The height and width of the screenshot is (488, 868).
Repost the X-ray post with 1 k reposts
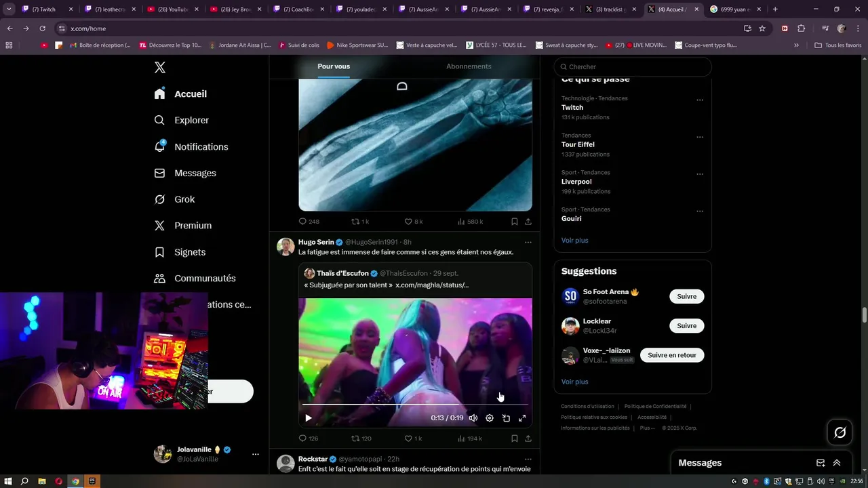pyautogui.click(x=360, y=222)
